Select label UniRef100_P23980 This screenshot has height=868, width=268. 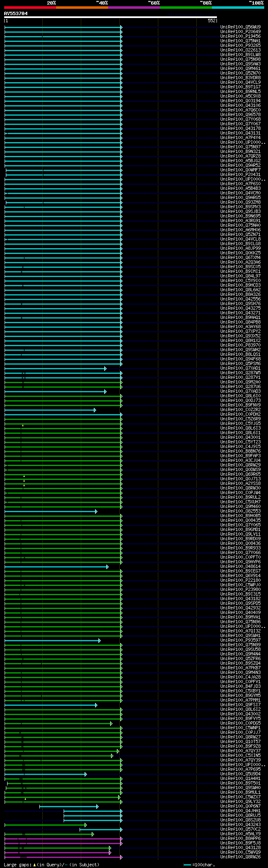click(x=240, y=589)
